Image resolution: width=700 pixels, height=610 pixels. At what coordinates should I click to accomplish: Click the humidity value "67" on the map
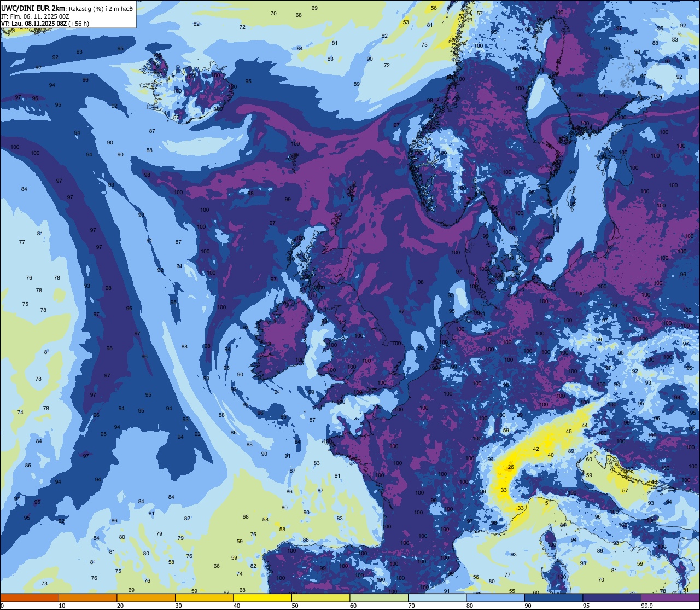click(x=226, y=592)
